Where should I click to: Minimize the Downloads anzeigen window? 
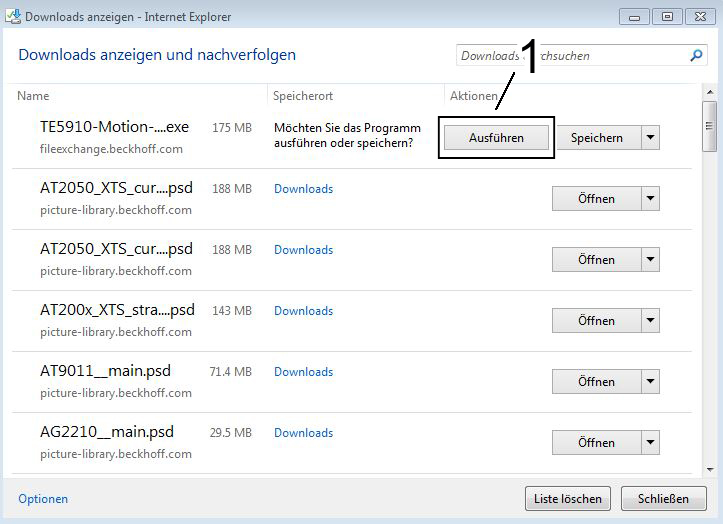coord(634,17)
